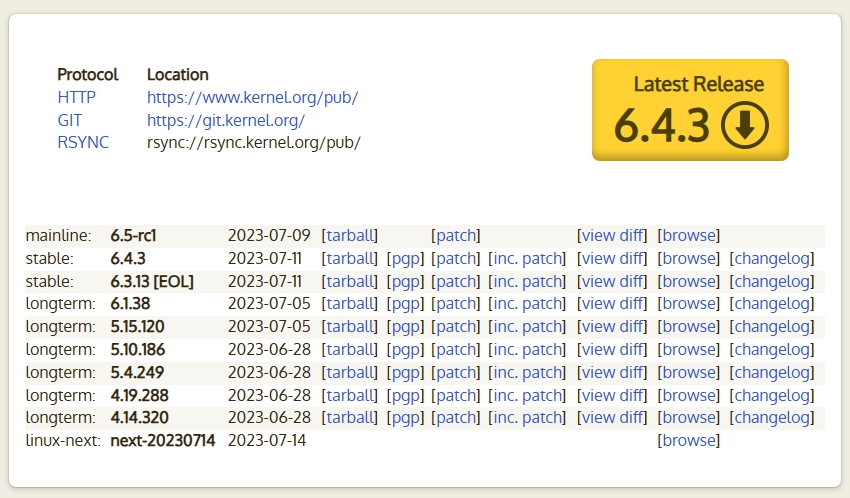Image resolution: width=850 pixels, height=498 pixels.
Task: Download longterm 4.14.320 tarball
Action: tap(350, 418)
